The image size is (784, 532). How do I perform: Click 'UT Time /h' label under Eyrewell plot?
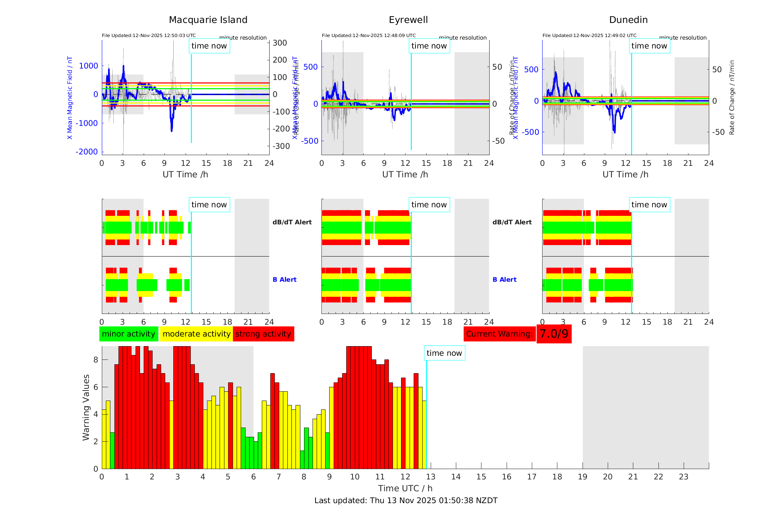(405, 174)
